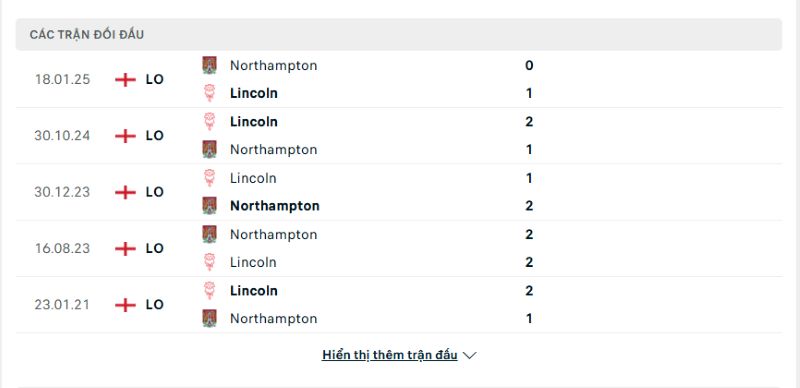The height and width of the screenshot is (388, 800).
Task: Click Lincoln crest in the 30.10.24 match
Action: pyautogui.click(x=209, y=122)
